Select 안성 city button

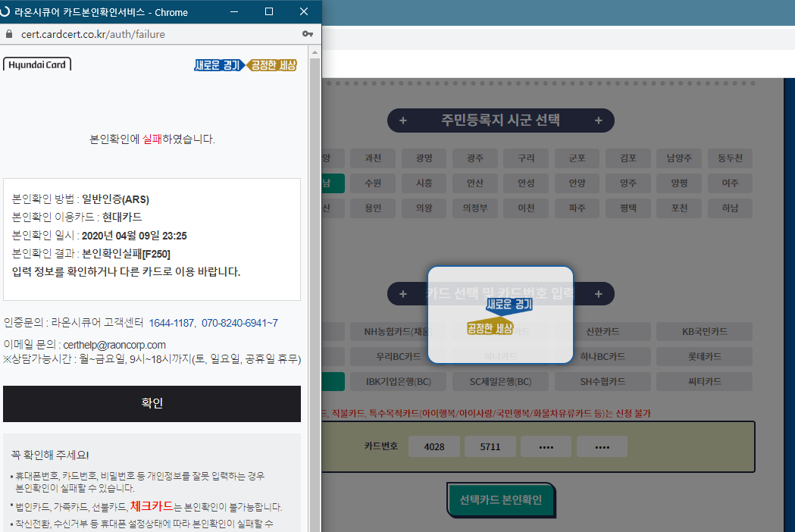click(x=526, y=183)
